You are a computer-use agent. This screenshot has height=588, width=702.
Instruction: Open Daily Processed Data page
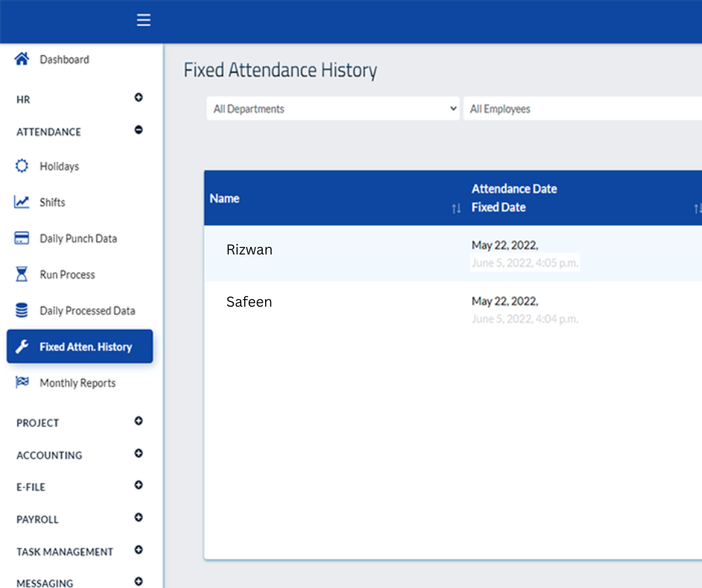(x=87, y=310)
